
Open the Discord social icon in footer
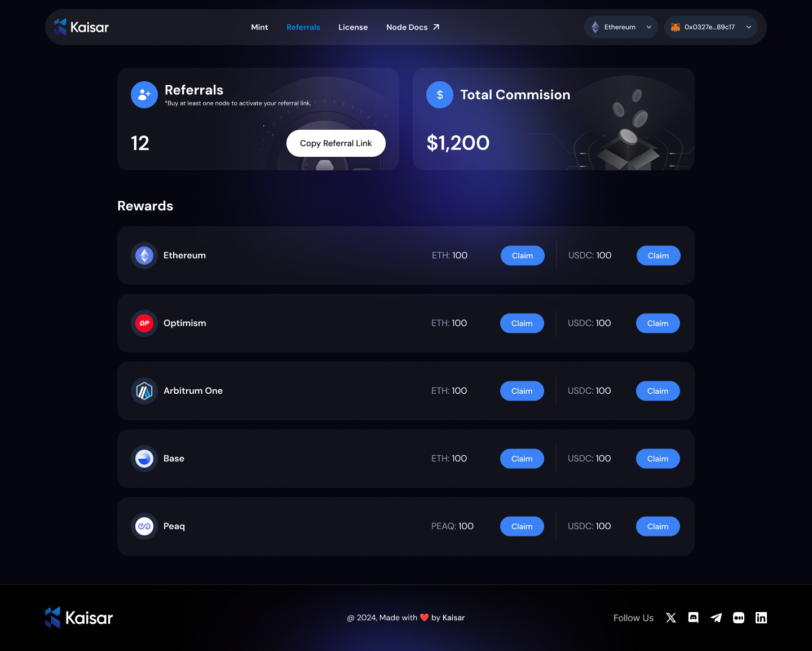[x=694, y=618]
